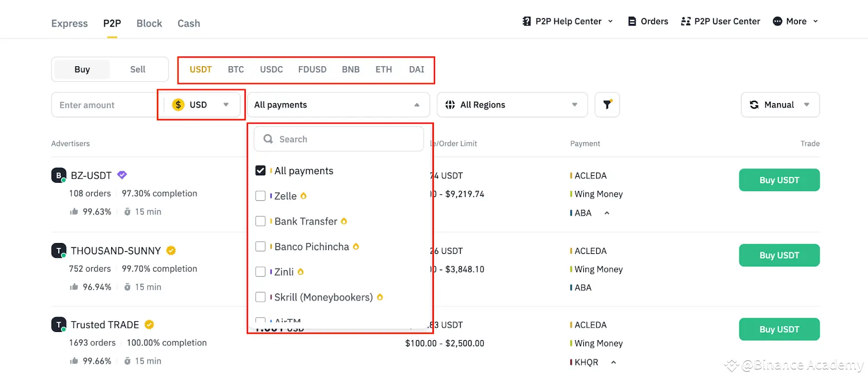The height and width of the screenshot is (377, 868).
Task: Click the filter funnel icon button
Action: pos(607,105)
